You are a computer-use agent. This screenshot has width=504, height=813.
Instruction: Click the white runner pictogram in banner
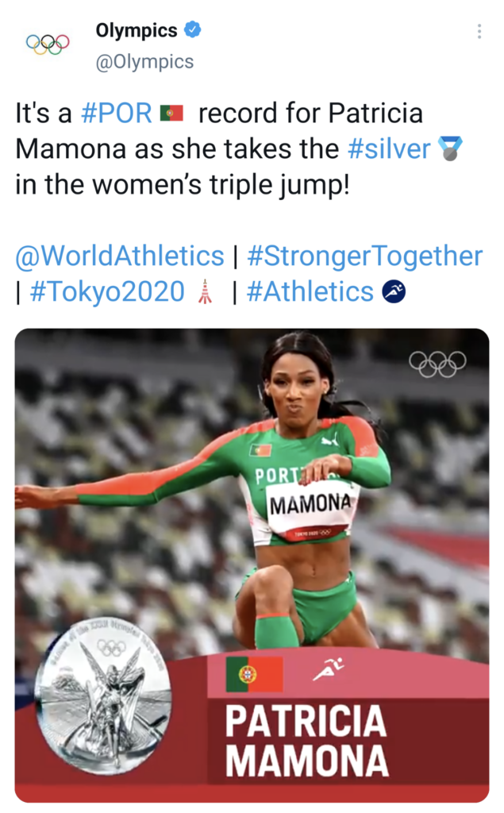pyautogui.click(x=329, y=669)
